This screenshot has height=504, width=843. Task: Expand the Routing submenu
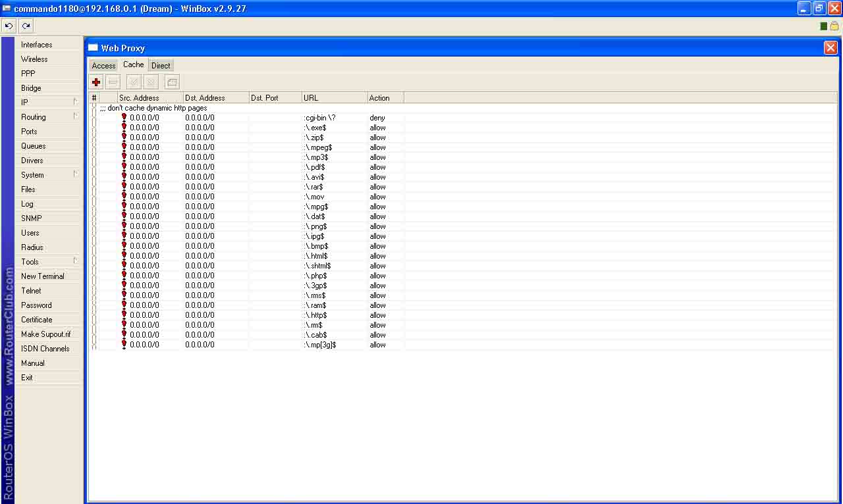click(48, 117)
